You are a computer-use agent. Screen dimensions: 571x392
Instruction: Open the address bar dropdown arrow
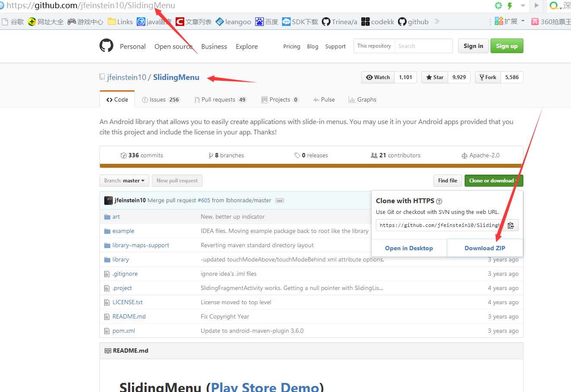[523, 6]
